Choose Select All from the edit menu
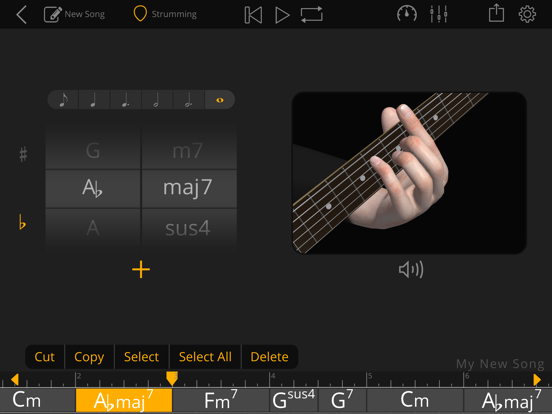Image resolution: width=552 pixels, height=414 pixels. pyautogui.click(x=205, y=357)
